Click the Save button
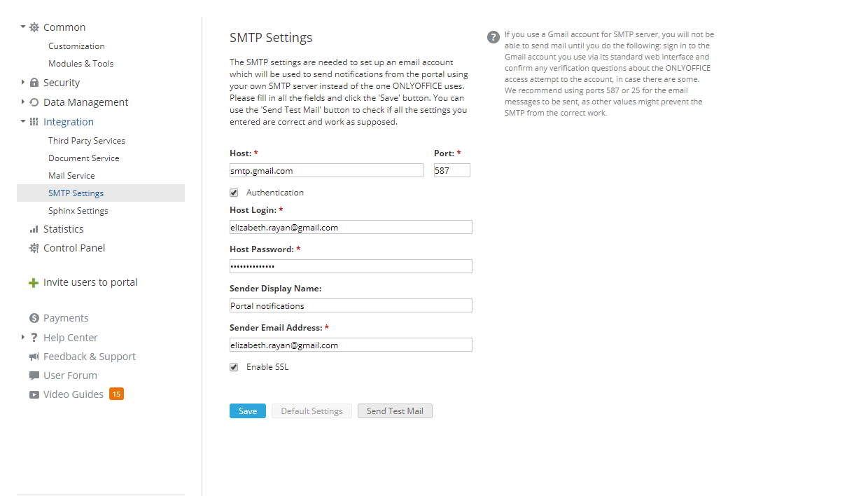 (x=248, y=411)
